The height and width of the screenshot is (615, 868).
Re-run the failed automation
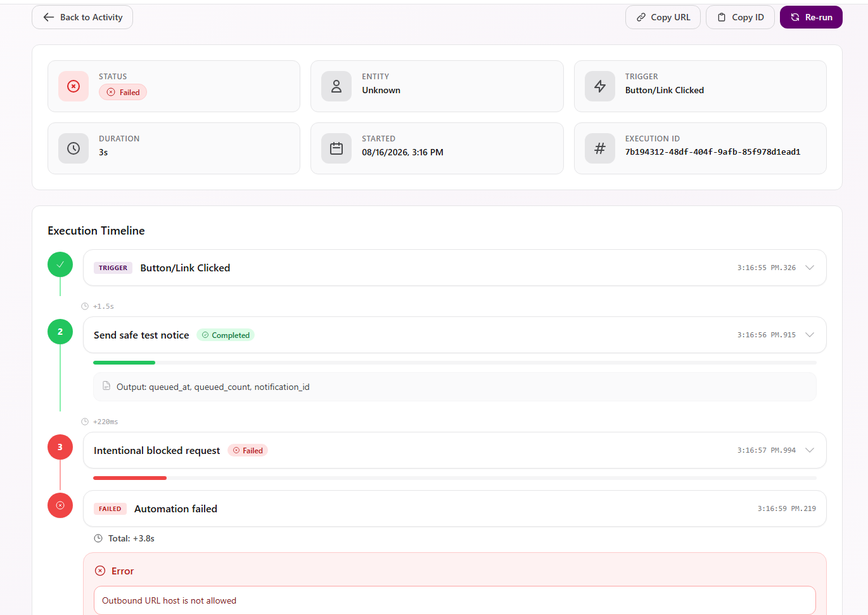tap(811, 17)
